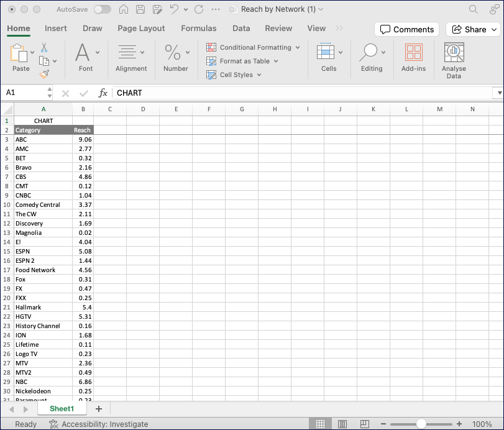The height and width of the screenshot is (430, 504).
Task: Open the Data tab
Action: 241,29
